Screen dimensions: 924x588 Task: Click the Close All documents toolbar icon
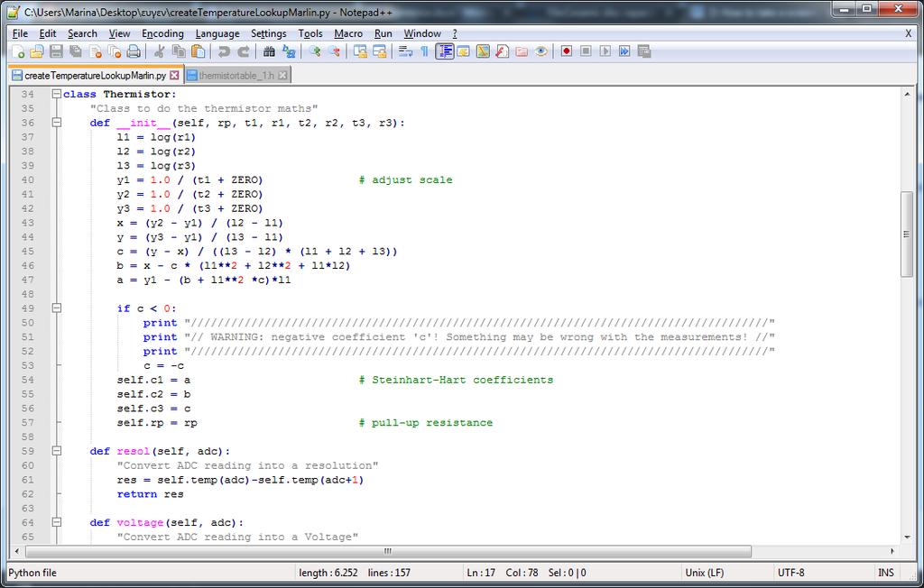(x=115, y=51)
